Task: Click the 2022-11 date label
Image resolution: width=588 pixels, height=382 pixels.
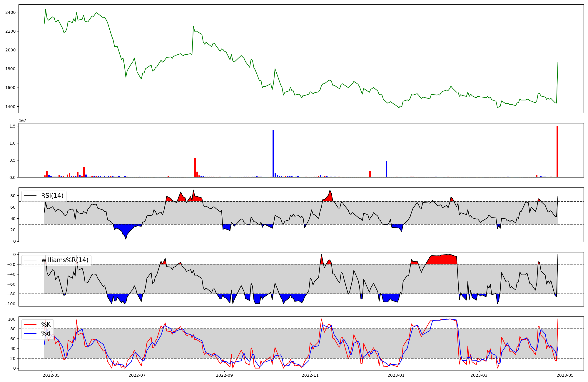Action: (310, 375)
